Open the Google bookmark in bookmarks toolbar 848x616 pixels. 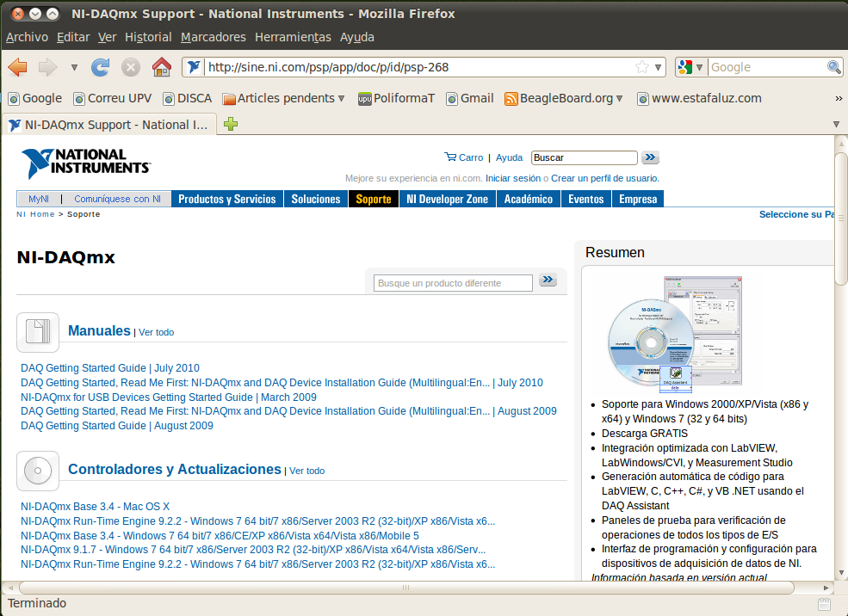[x=35, y=98]
